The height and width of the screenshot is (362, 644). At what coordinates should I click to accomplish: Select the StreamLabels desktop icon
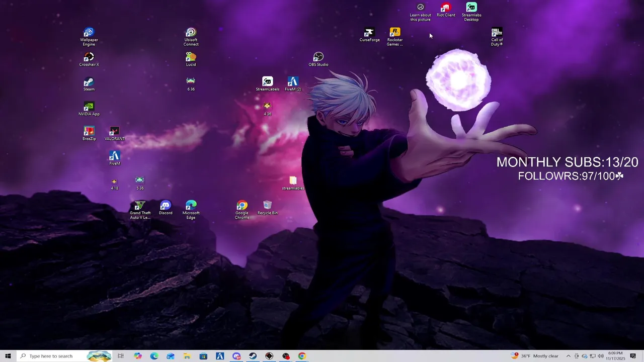(x=268, y=84)
